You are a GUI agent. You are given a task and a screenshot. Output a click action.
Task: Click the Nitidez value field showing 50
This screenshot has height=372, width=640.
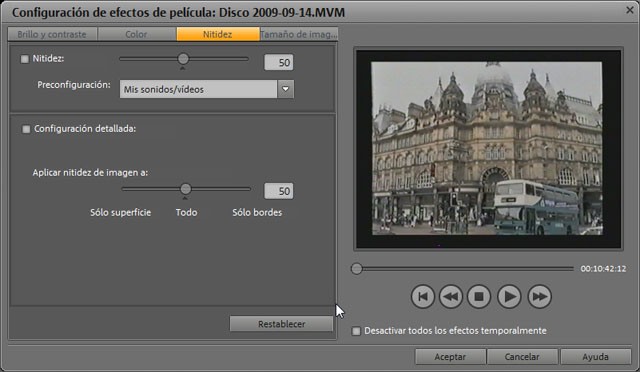tap(278, 62)
